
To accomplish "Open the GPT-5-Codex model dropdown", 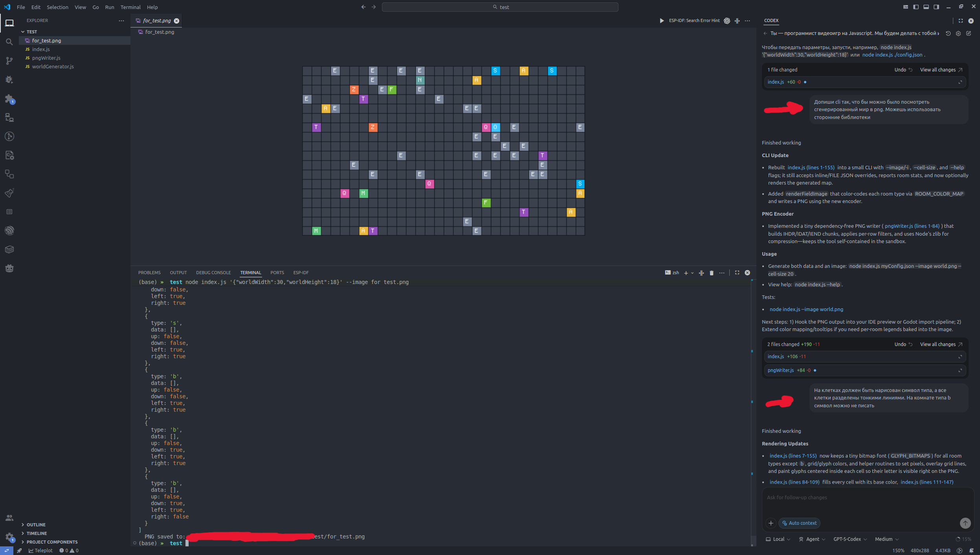I will tap(850, 539).
